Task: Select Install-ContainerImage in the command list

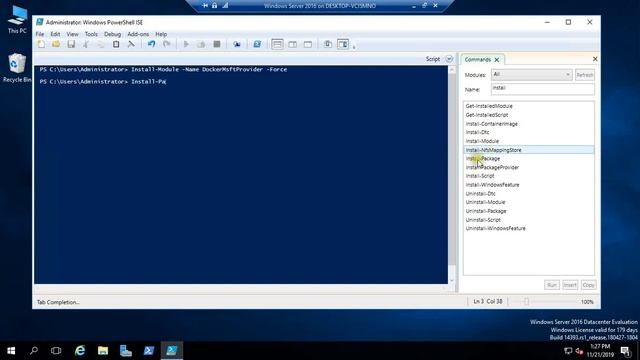Action: point(491,124)
